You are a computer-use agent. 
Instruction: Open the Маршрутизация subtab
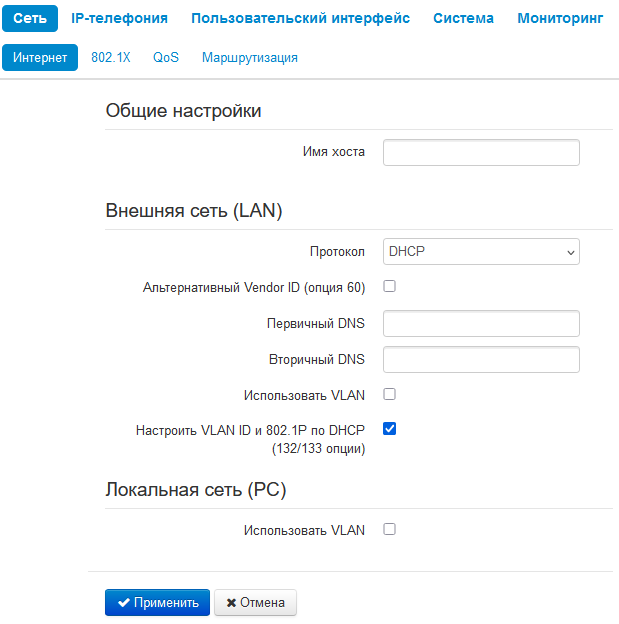click(x=249, y=57)
